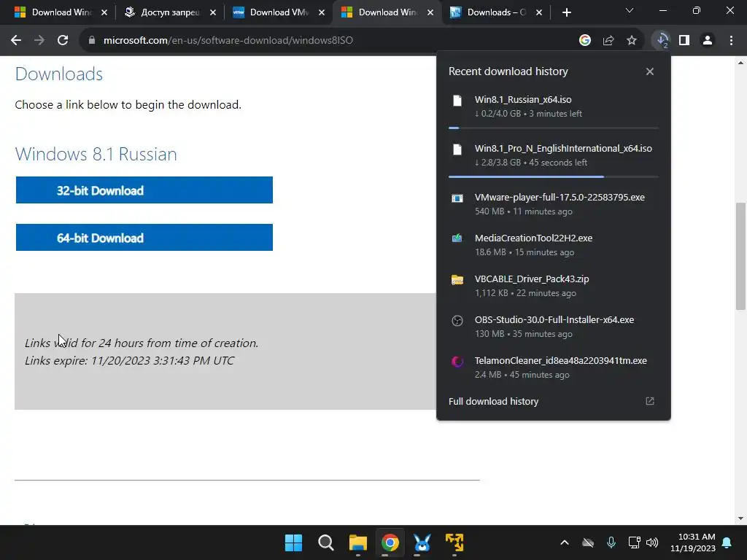Viewport: 747px width, 560px height.
Task: Expand the tab search dropdown arrow
Action: point(630,10)
